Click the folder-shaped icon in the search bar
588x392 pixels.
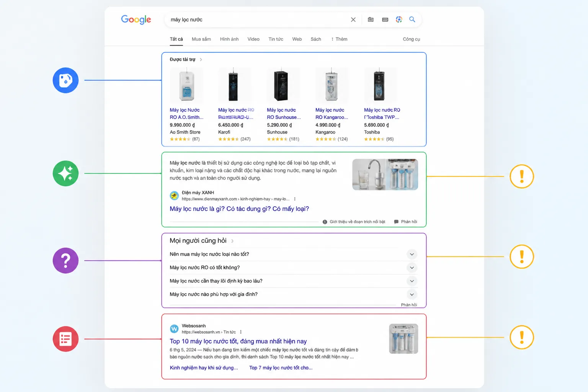[371, 20]
